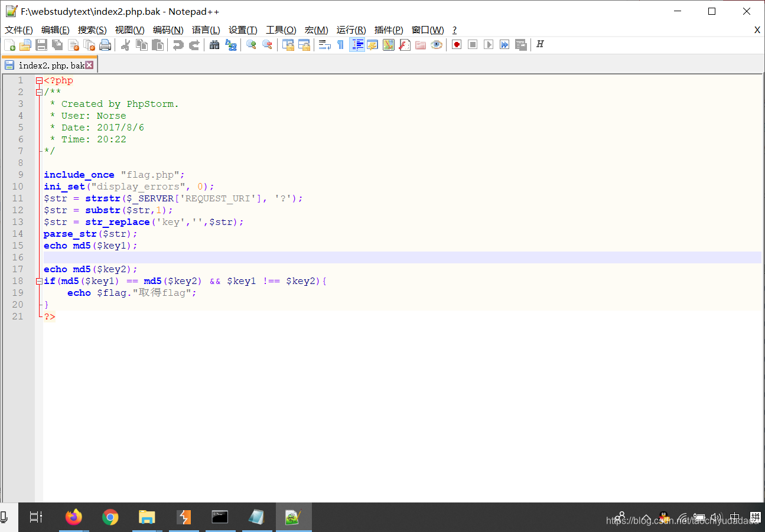This screenshot has height=532, width=765.
Task: Select the index2.php.bak tab
Action: (48, 65)
